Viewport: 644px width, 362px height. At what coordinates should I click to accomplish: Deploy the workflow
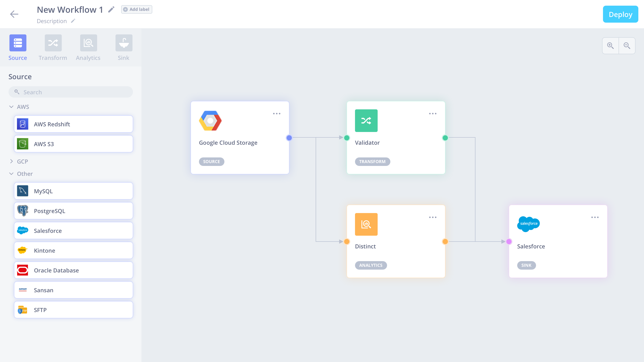(x=620, y=14)
